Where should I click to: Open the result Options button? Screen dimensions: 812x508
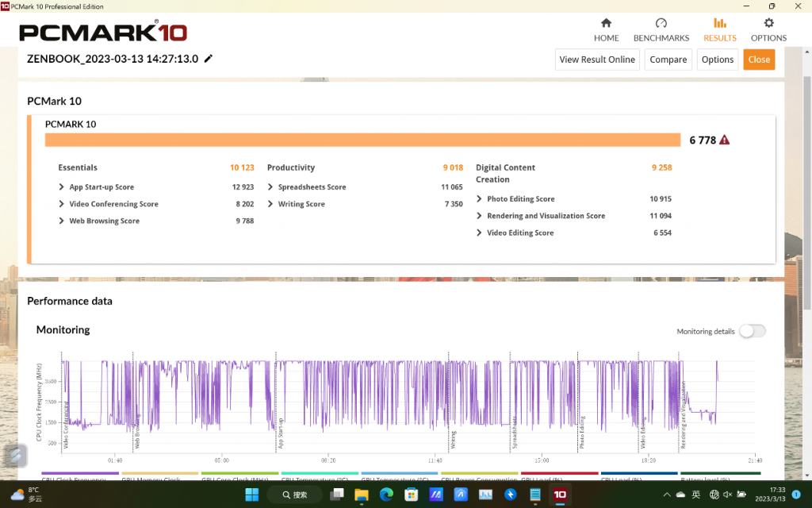pyautogui.click(x=717, y=60)
